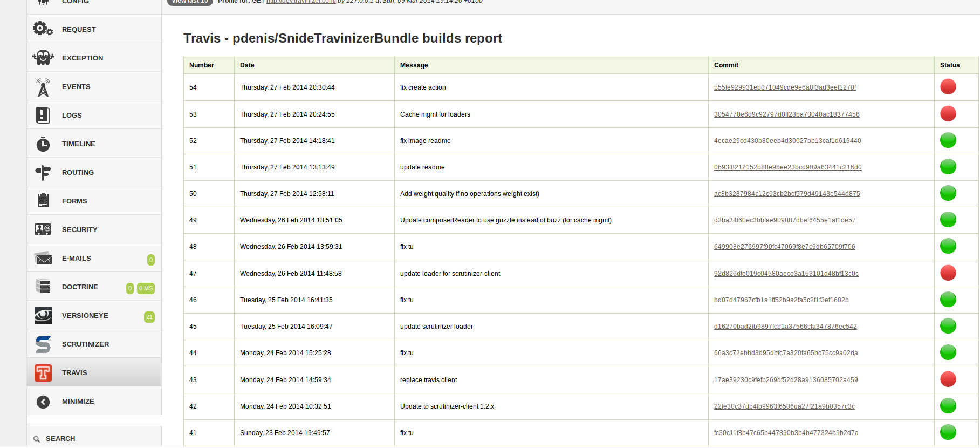Open the Request panel gears icon

click(x=43, y=29)
